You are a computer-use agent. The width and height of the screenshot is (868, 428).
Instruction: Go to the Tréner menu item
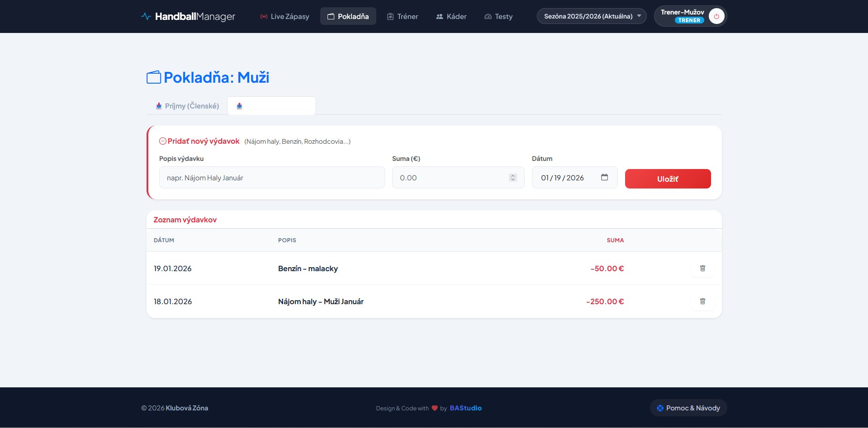[x=403, y=16]
